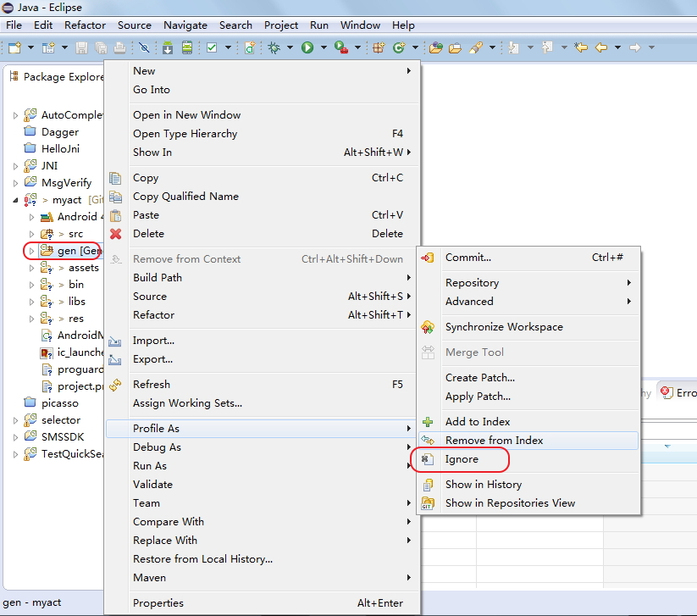The image size is (697, 616).
Task: Choose Commit... in Team submenu
Action: pyautogui.click(x=528, y=258)
